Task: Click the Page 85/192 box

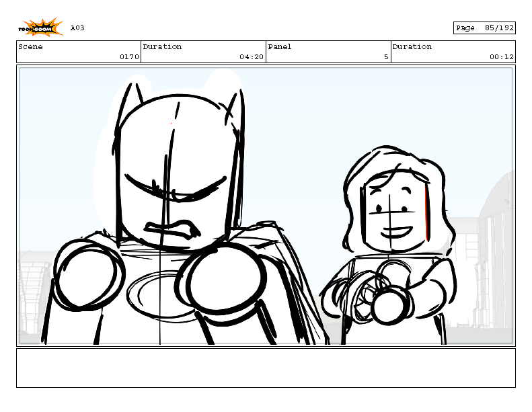Action: (x=484, y=28)
